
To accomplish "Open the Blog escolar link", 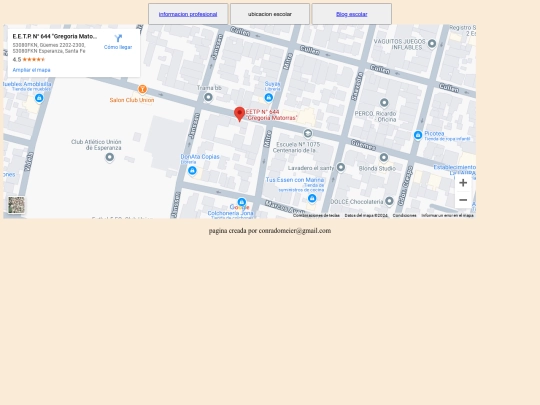I will tap(352, 14).
